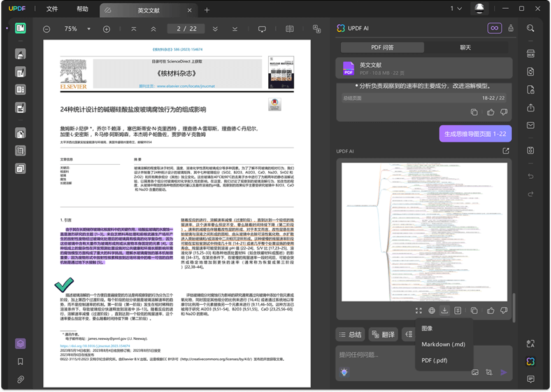Redo the last action

point(531,194)
